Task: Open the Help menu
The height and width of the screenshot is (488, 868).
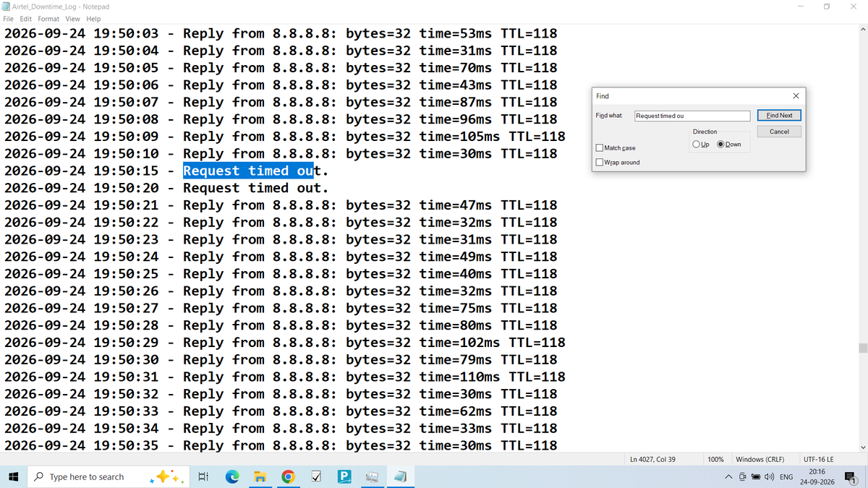Action: pyautogui.click(x=93, y=19)
